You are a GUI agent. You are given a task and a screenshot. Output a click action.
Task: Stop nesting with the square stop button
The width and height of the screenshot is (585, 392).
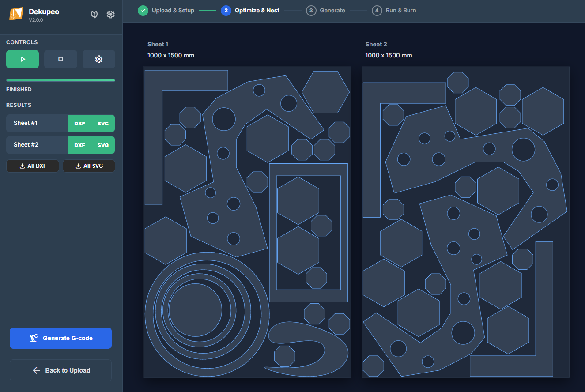(x=60, y=59)
